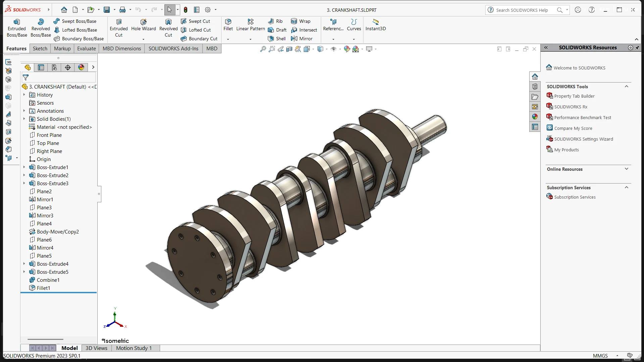Select Body-Move/Copy2 in the feature tree
Screen dimensions: 644x362
tap(58, 231)
